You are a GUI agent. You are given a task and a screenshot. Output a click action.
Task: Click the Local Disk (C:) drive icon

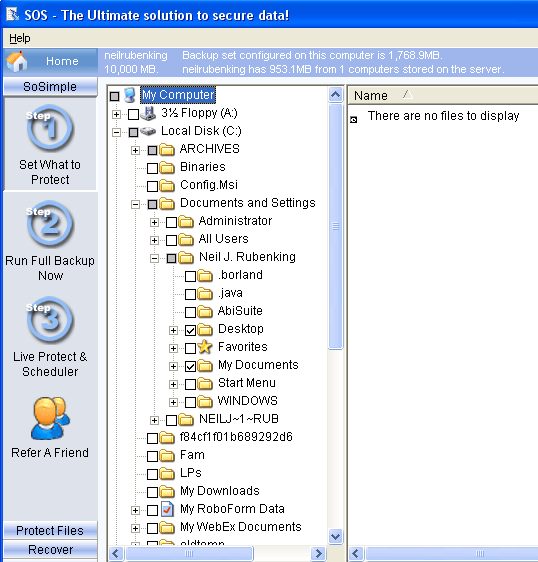click(x=148, y=132)
